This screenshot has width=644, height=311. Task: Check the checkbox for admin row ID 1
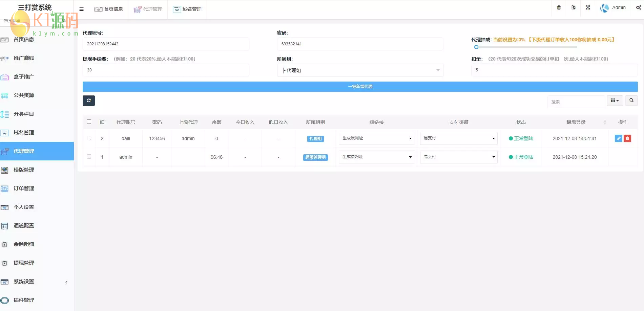[89, 157]
